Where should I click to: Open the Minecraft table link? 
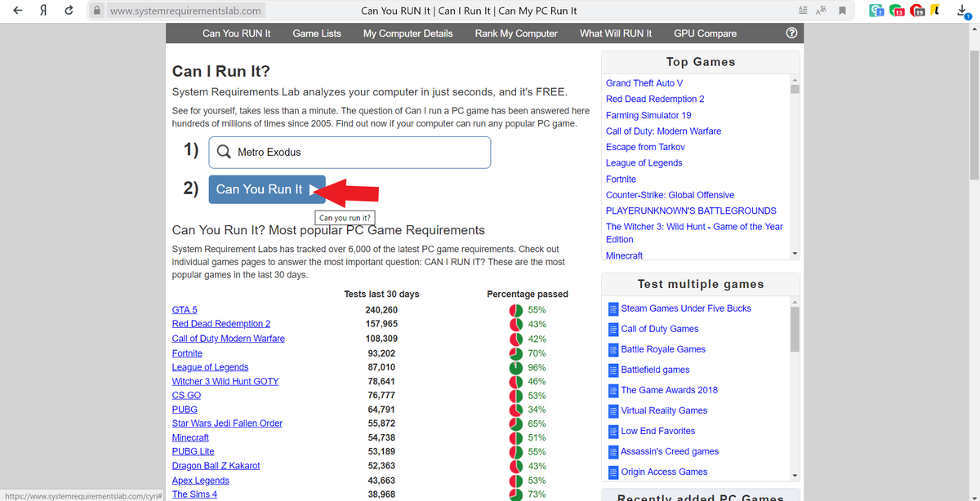(190, 437)
